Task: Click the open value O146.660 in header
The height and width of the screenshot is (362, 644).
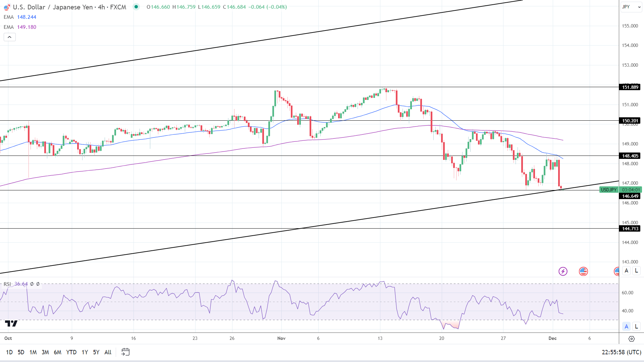Action: (x=158, y=7)
